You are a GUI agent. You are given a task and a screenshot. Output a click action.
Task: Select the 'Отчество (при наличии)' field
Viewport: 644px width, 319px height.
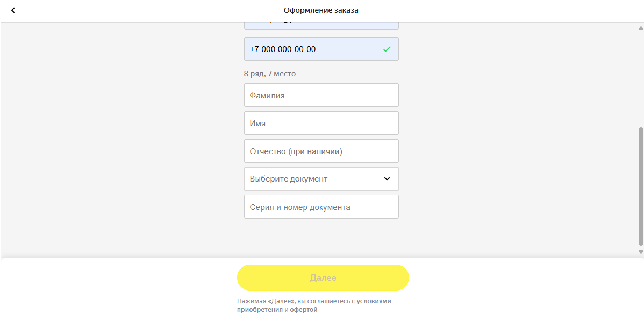pyautogui.click(x=321, y=151)
